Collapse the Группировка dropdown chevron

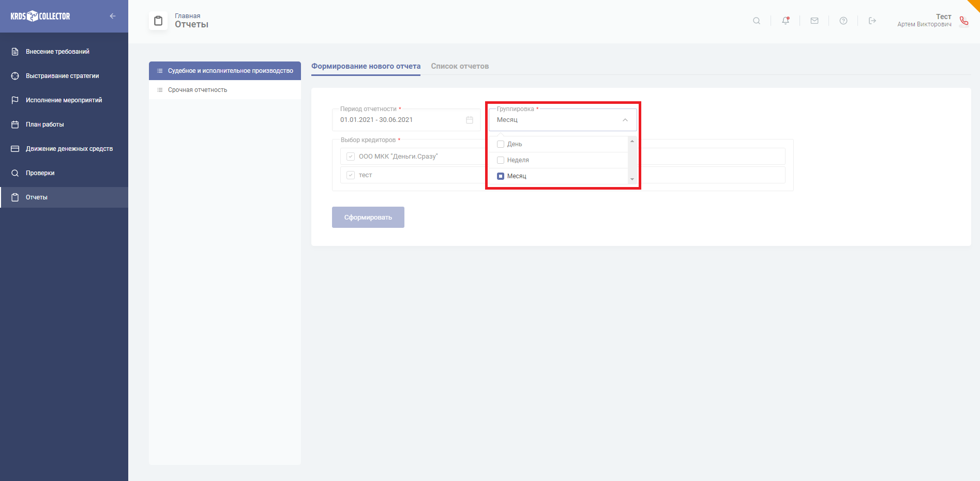(x=625, y=120)
